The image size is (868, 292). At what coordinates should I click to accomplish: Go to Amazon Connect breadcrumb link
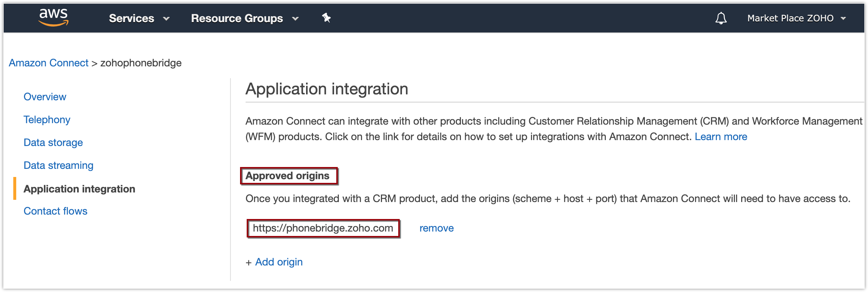pos(49,63)
